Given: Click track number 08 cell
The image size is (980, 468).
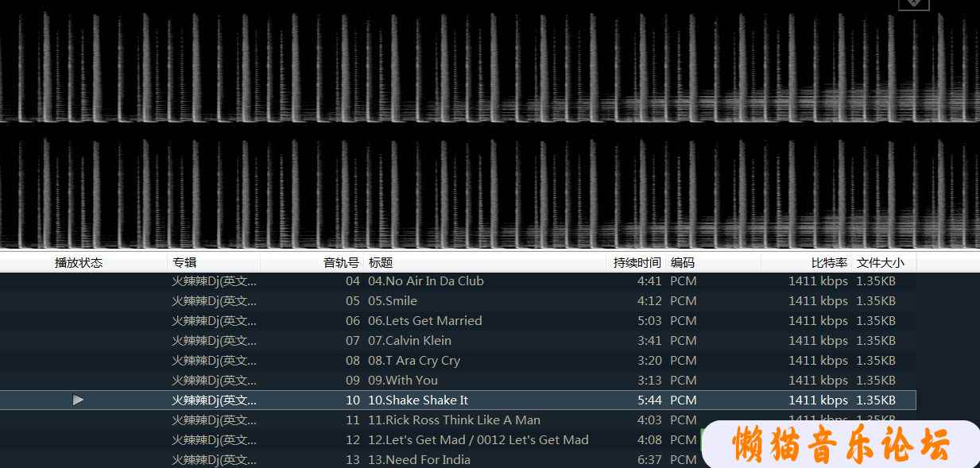Looking at the screenshot, I should 353,360.
